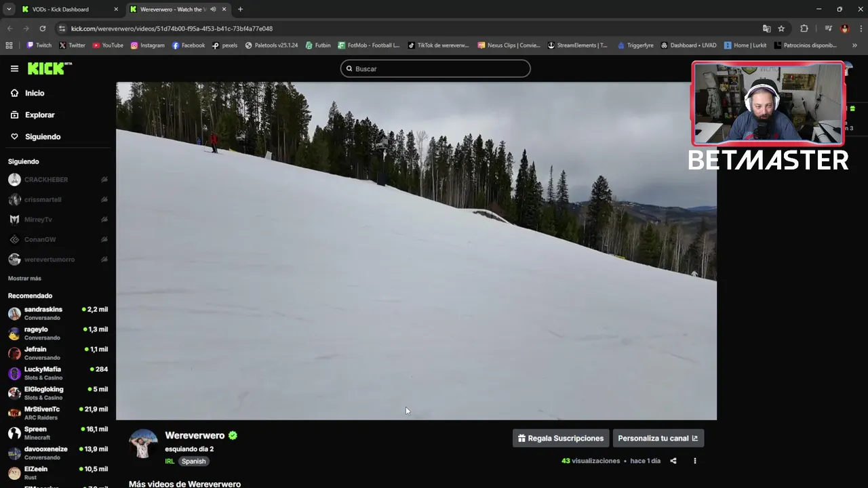The height and width of the screenshot is (488, 868).
Task: Mute the Wereverwero tab audio icon
Action: click(213, 9)
